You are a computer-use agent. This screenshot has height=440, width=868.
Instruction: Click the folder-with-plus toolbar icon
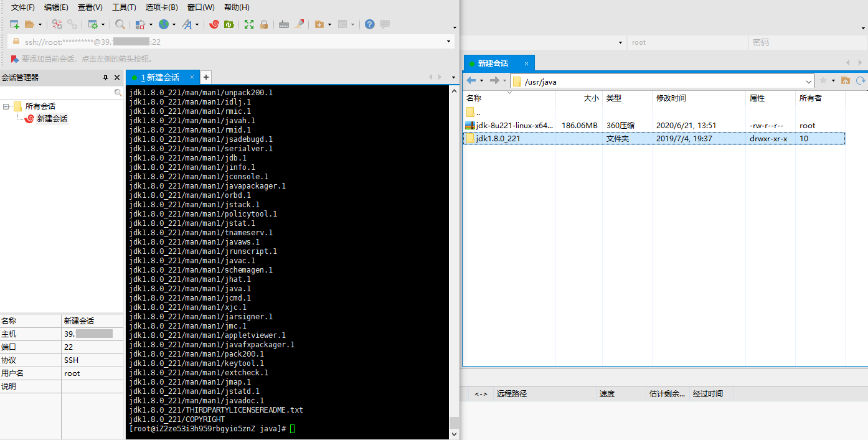coord(319,24)
